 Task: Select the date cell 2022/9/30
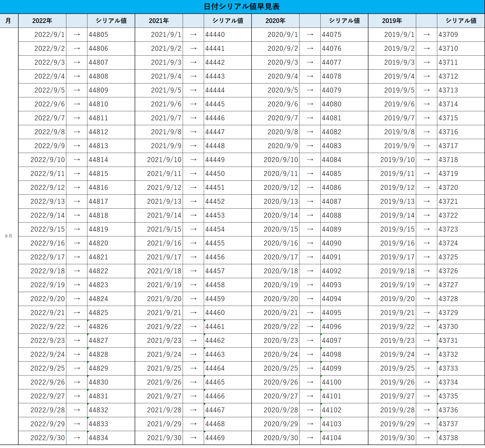point(42,438)
